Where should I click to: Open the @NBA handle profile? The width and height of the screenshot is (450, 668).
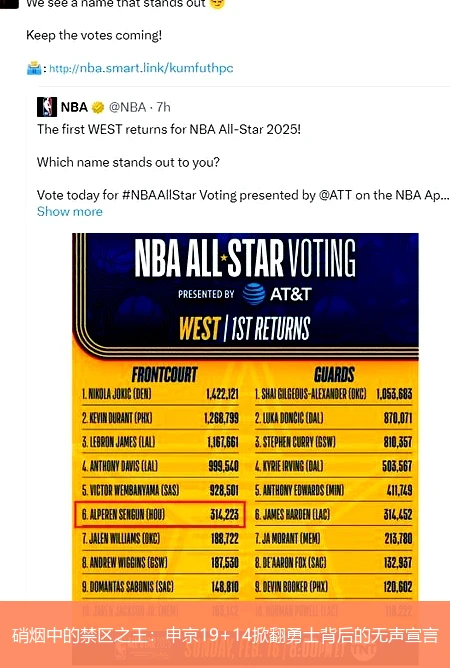click(x=128, y=107)
